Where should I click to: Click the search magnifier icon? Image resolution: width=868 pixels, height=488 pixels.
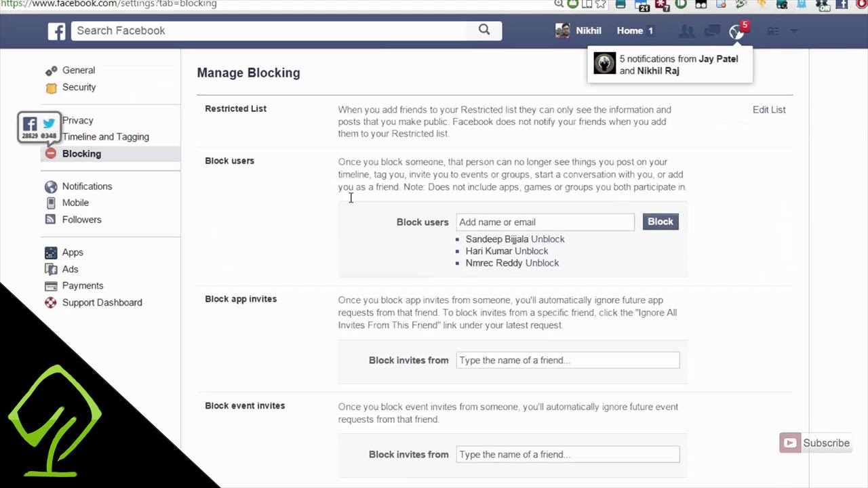484,30
